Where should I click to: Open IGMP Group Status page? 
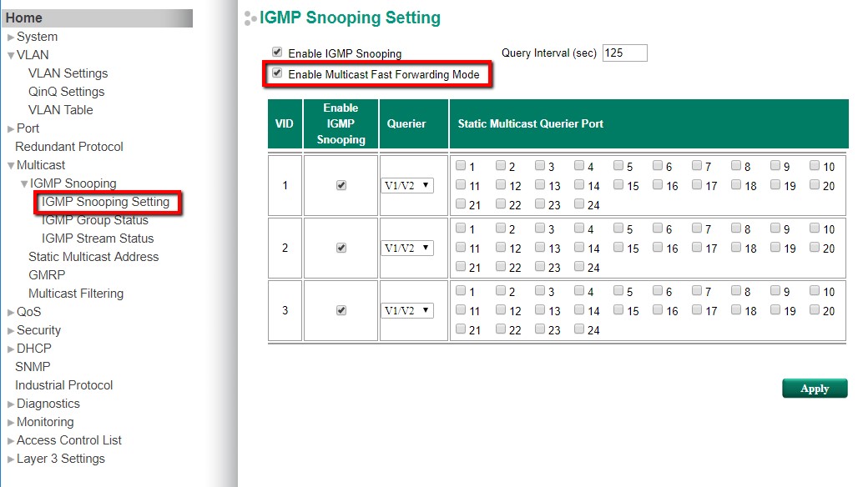point(94,220)
